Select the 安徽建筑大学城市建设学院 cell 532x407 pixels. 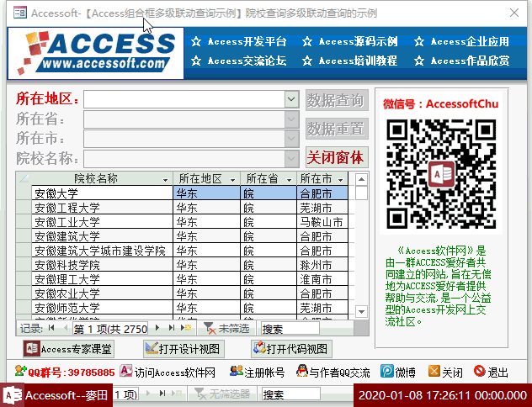tap(102, 251)
